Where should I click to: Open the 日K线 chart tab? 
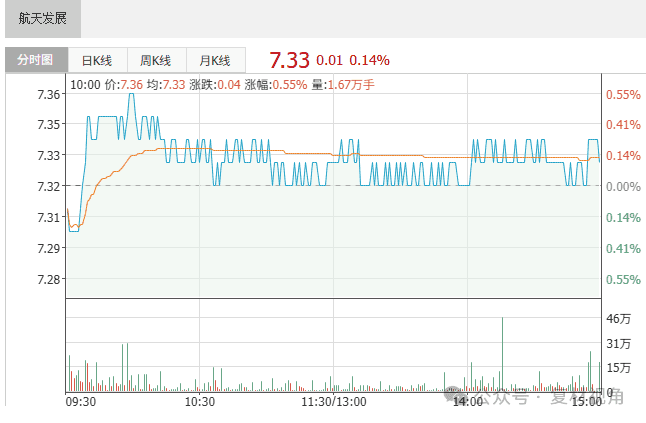click(98, 60)
